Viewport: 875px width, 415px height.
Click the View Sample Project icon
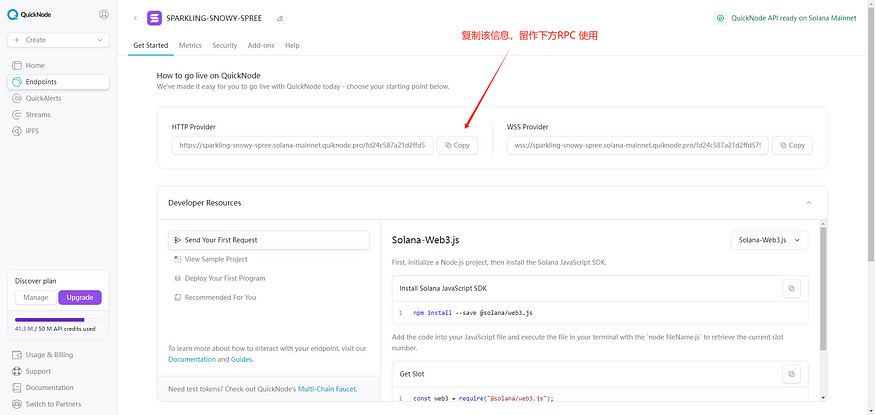pyautogui.click(x=177, y=259)
